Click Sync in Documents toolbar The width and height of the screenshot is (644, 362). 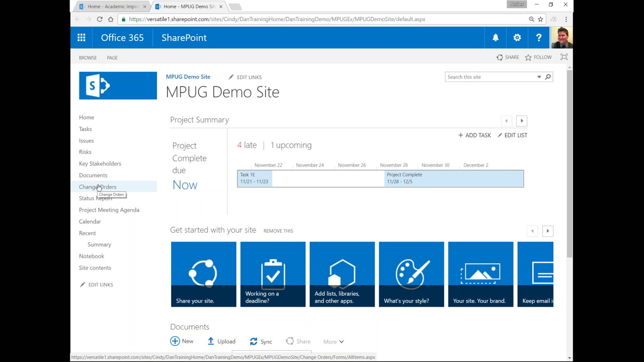(261, 341)
